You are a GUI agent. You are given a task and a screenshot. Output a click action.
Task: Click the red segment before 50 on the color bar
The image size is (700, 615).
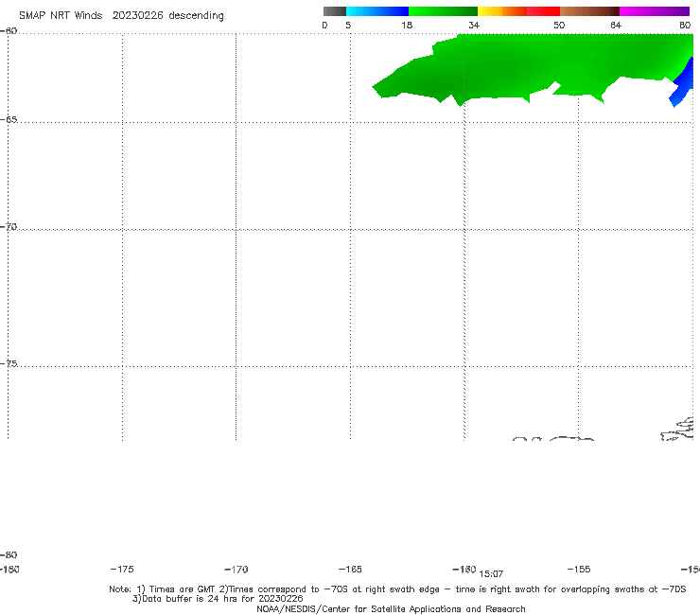(543, 11)
